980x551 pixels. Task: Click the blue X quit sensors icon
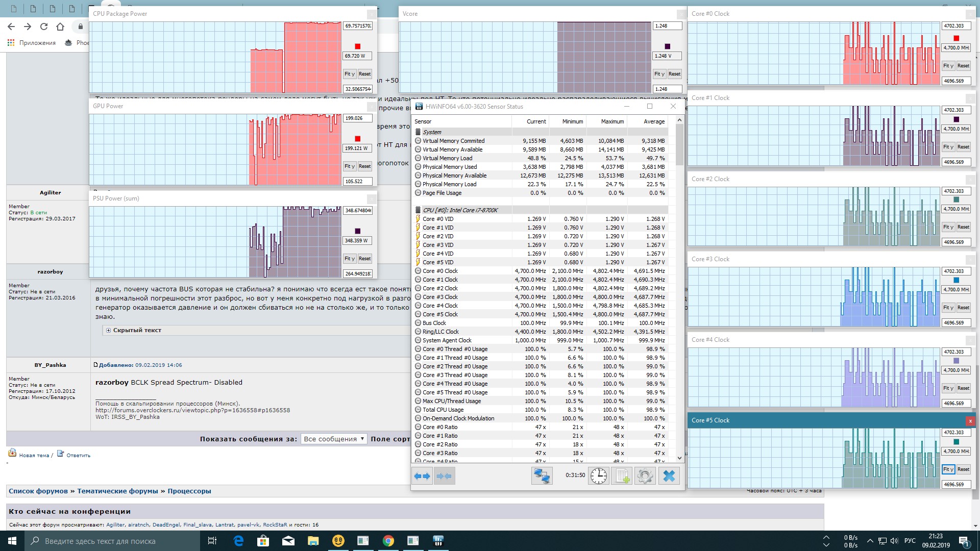(x=669, y=476)
